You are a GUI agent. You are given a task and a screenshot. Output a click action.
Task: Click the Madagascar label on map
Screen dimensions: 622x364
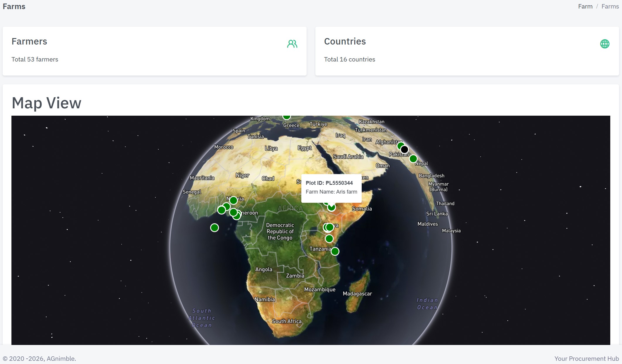click(x=357, y=294)
